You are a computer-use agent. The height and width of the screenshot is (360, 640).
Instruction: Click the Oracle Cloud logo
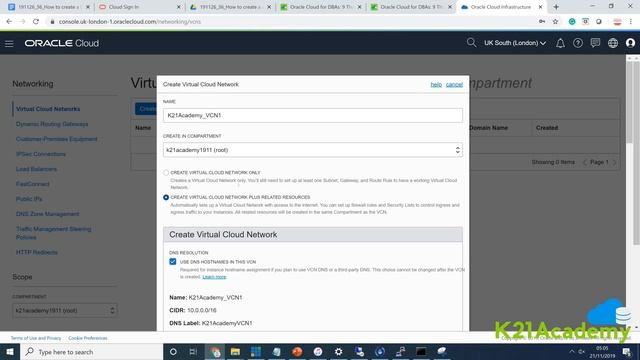(x=62, y=43)
